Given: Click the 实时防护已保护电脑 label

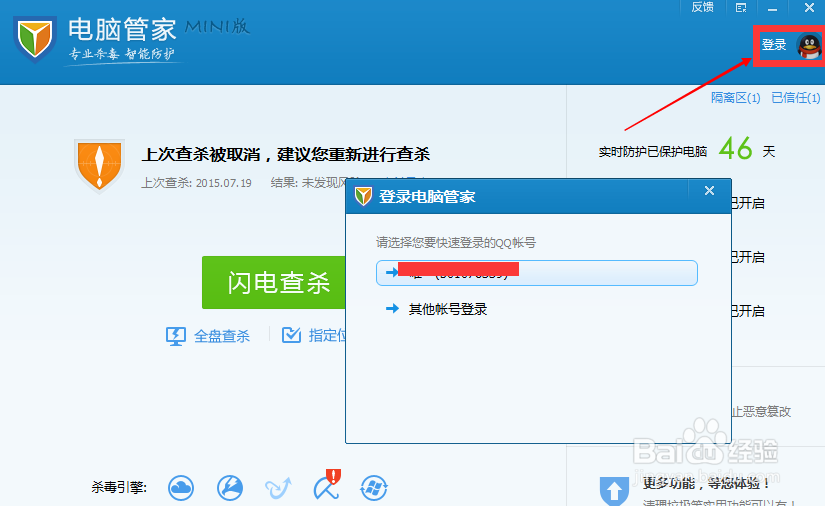Looking at the screenshot, I should coord(652,152).
